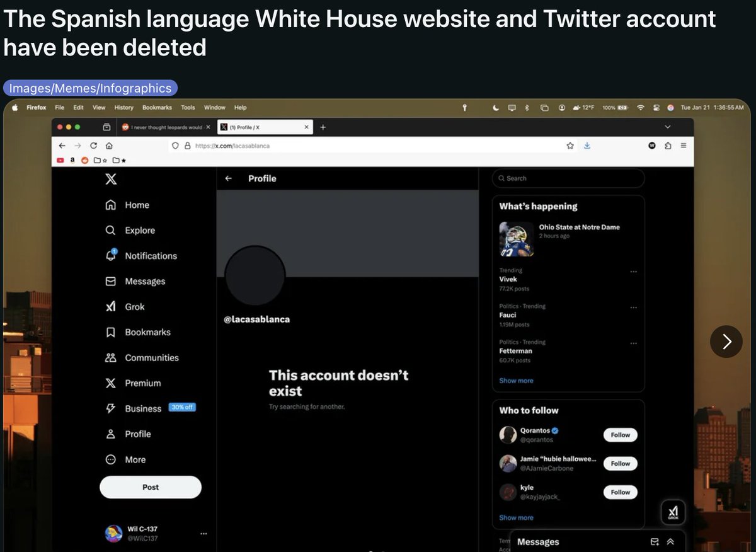756x552 pixels.
Task: Follow Jamie "hubie hallowee..." account
Action: click(621, 463)
